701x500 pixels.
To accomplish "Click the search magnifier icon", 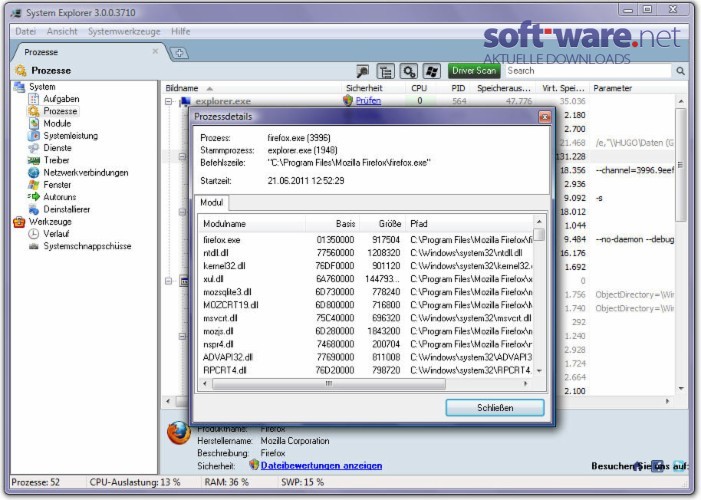I will [680, 71].
